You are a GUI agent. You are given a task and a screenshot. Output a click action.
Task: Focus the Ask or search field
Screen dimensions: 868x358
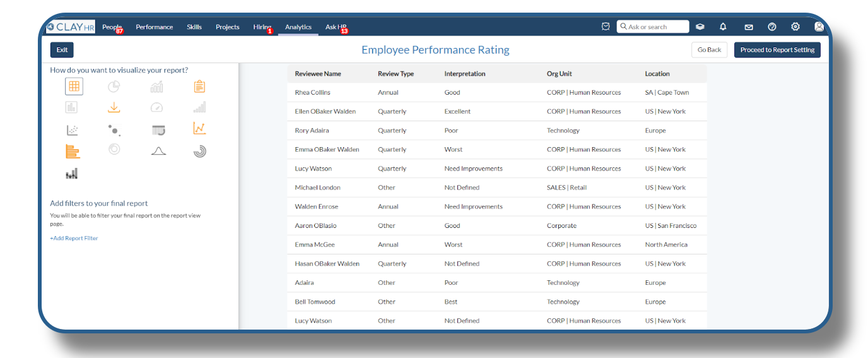[x=653, y=27]
